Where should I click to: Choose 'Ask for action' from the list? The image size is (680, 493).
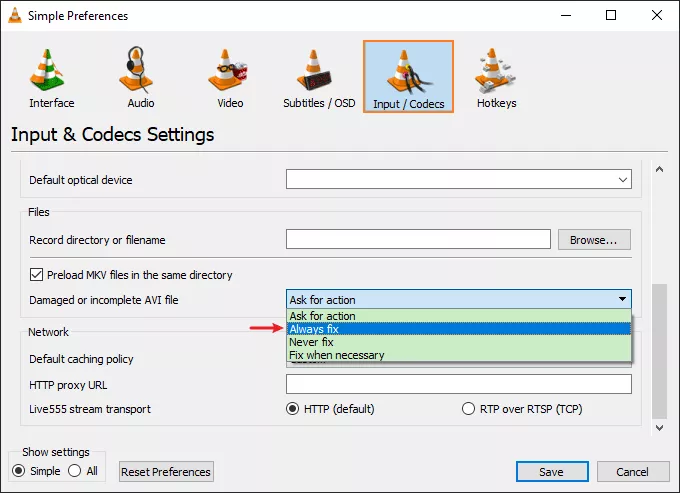click(x=458, y=316)
